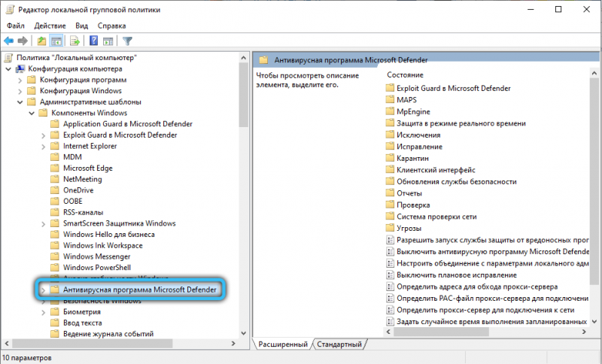The height and width of the screenshot is (364, 602).
Task: Open the Исправление folder
Action: coord(419,147)
